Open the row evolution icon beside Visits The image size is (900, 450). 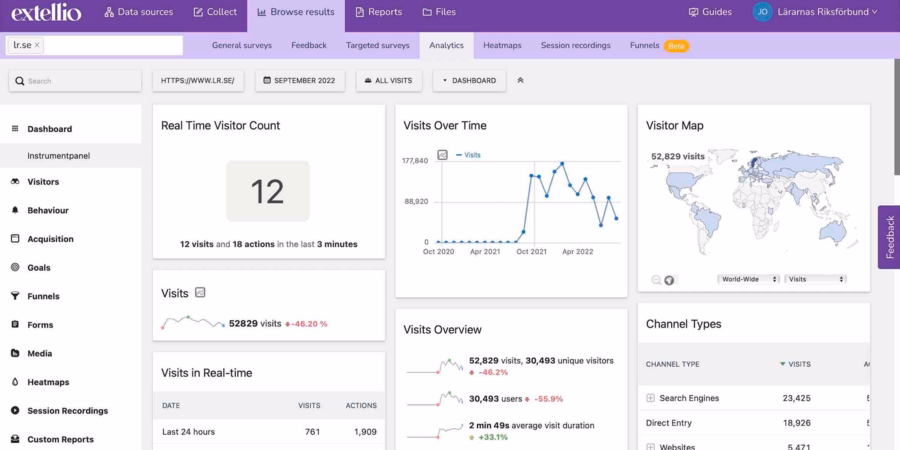pos(200,293)
